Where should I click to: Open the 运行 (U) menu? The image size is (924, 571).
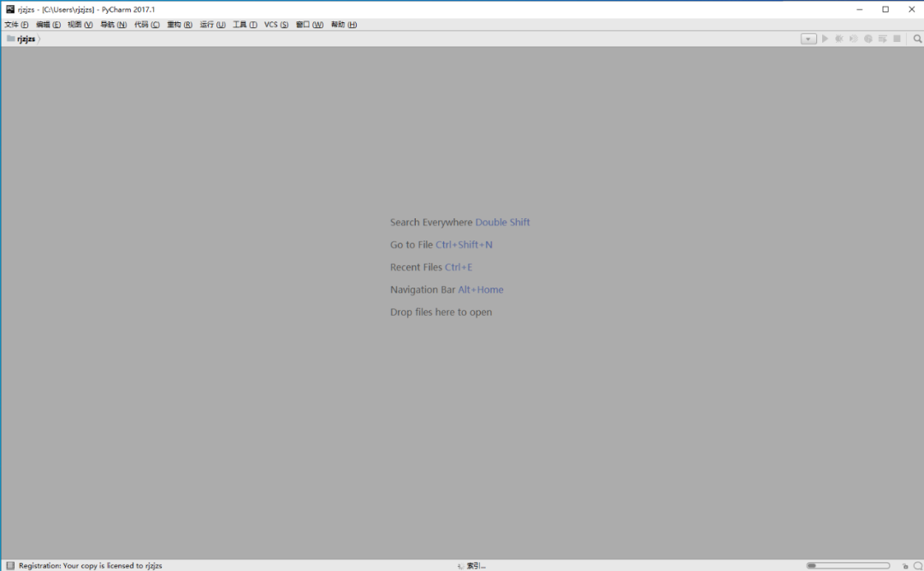click(x=213, y=24)
